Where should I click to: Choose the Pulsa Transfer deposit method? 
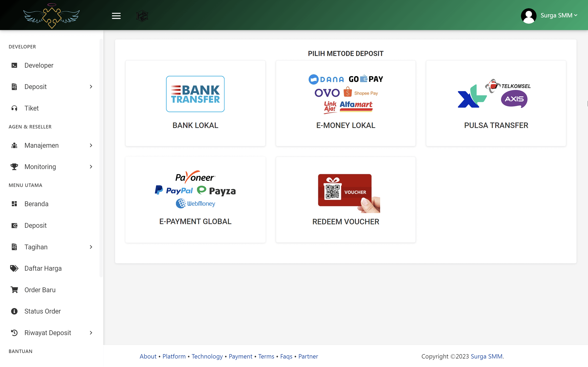pyautogui.click(x=496, y=103)
